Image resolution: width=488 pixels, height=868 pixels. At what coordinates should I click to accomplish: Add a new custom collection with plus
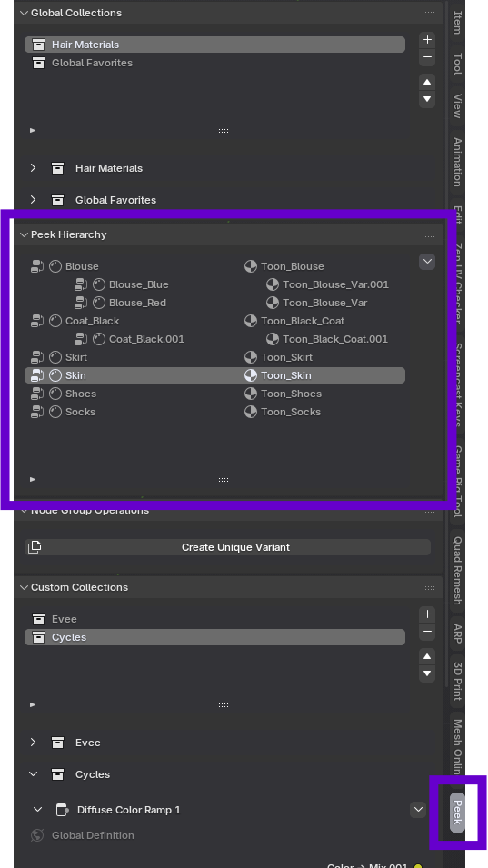click(427, 614)
